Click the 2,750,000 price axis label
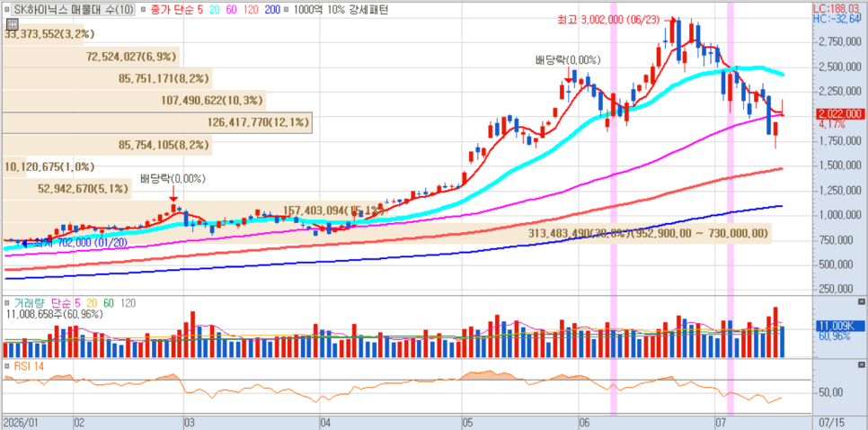 tap(841, 42)
